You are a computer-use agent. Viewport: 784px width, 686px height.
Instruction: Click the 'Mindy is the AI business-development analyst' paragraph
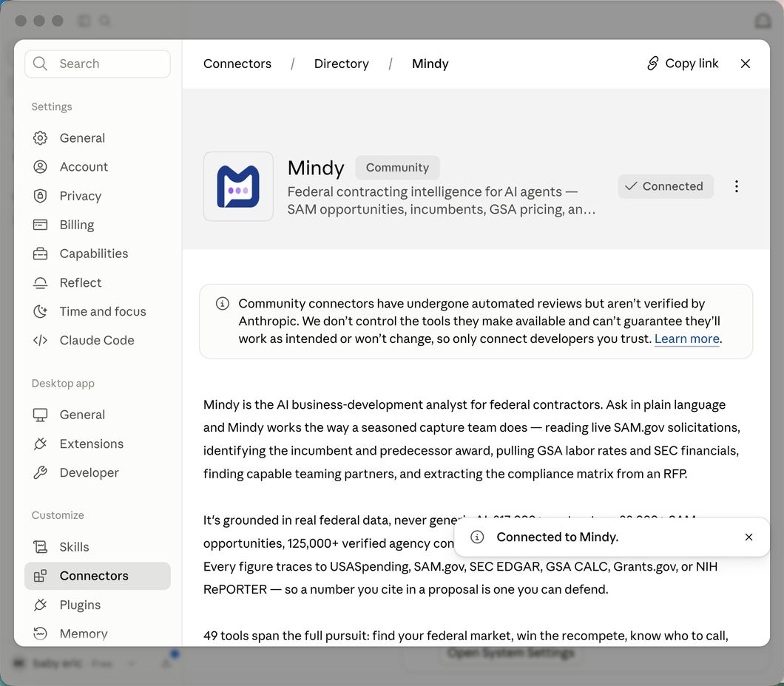click(472, 439)
